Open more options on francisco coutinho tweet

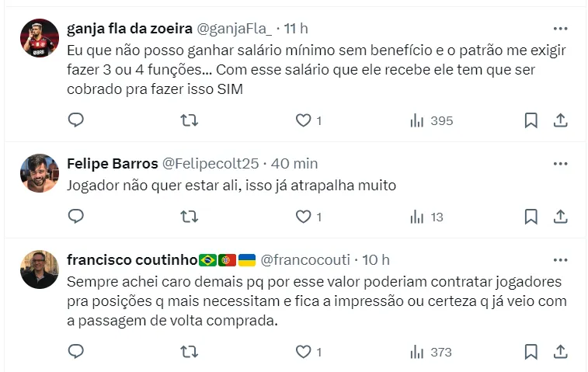560,259
